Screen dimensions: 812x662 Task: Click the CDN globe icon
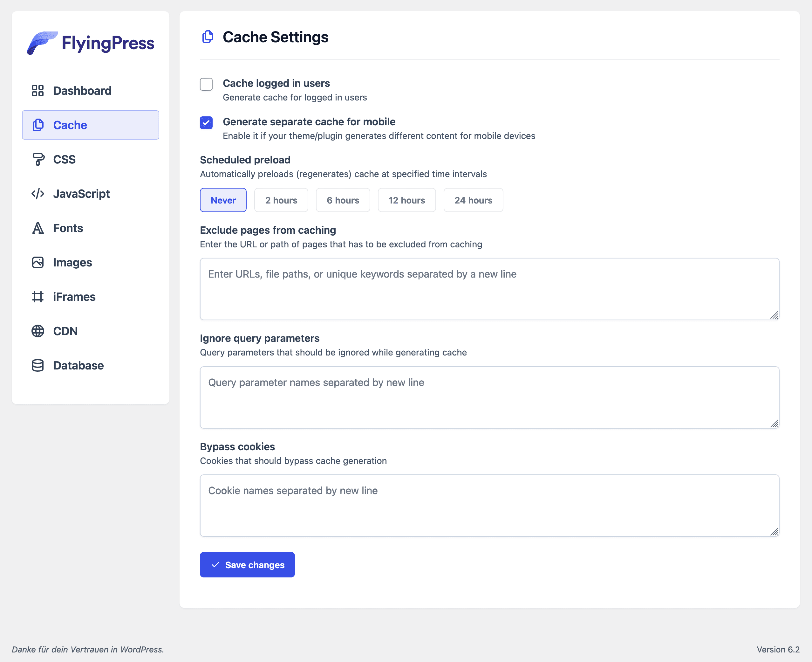pyautogui.click(x=38, y=331)
